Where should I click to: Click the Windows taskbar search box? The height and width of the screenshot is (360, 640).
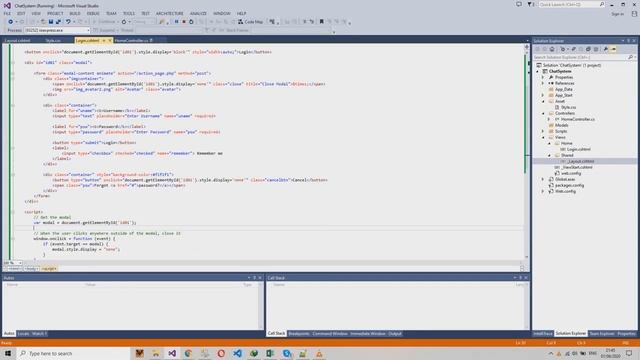pos(73,353)
